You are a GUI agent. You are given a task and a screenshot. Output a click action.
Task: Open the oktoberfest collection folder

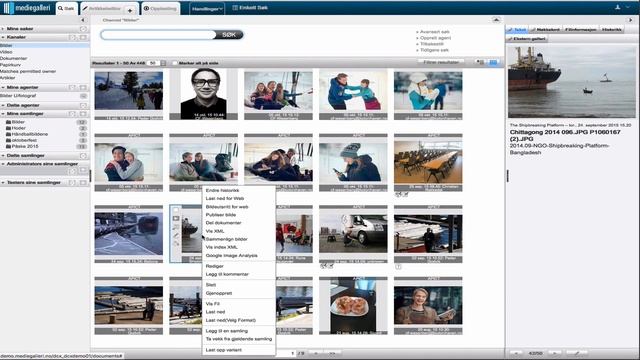click(24, 140)
